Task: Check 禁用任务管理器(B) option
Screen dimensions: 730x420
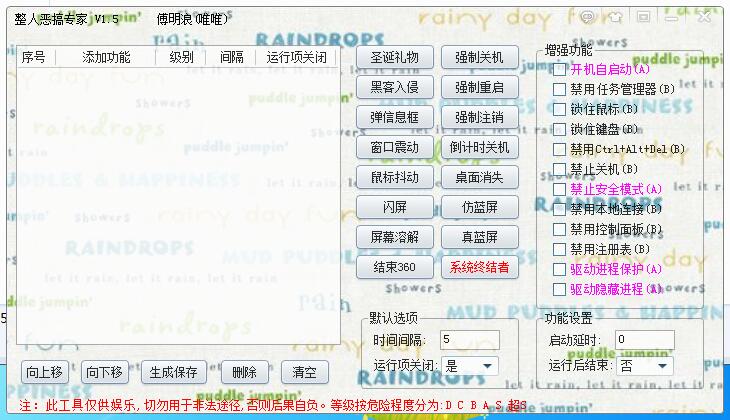Action: [560, 89]
